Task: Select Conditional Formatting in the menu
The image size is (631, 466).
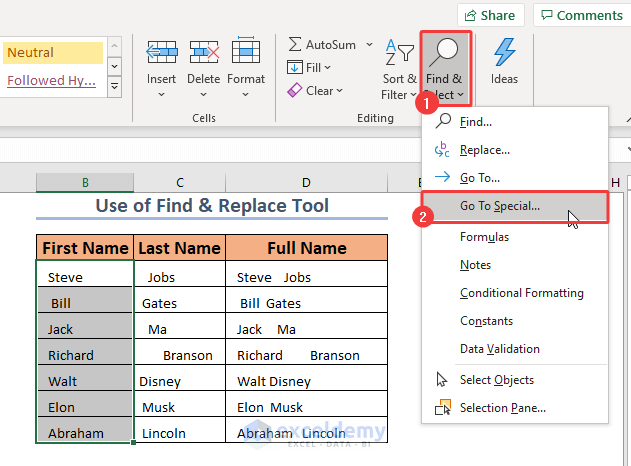Action: click(x=521, y=293)
